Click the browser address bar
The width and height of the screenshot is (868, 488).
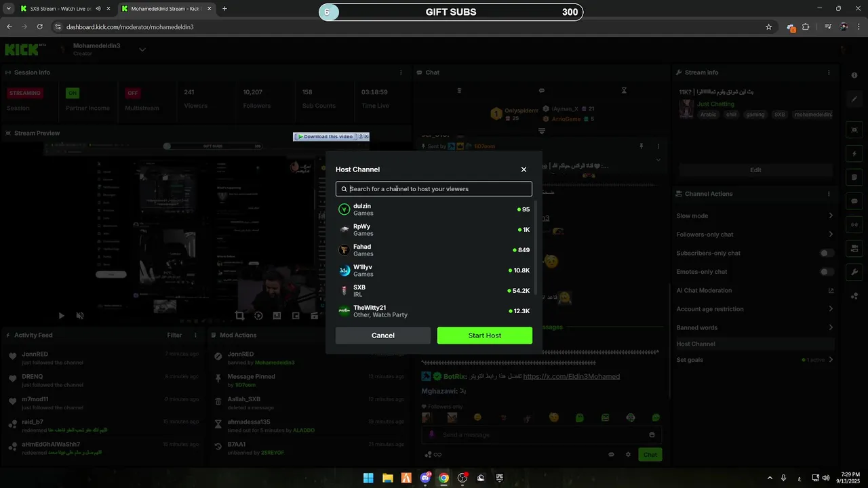[407, 27]
